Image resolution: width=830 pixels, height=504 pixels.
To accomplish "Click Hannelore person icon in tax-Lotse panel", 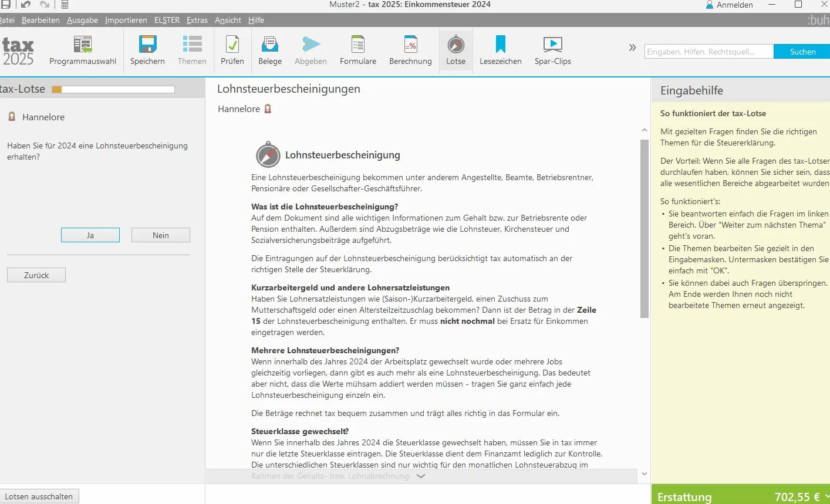I will pos(12,117).
